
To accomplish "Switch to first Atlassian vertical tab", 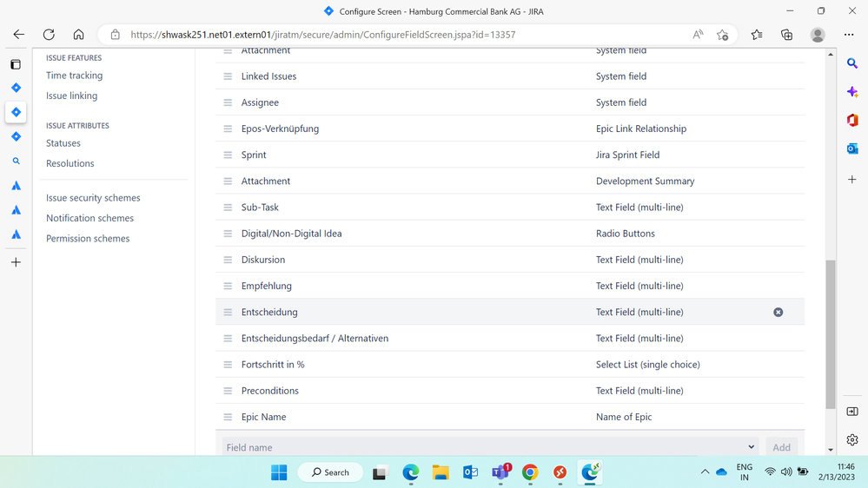I will pos(16,185).
